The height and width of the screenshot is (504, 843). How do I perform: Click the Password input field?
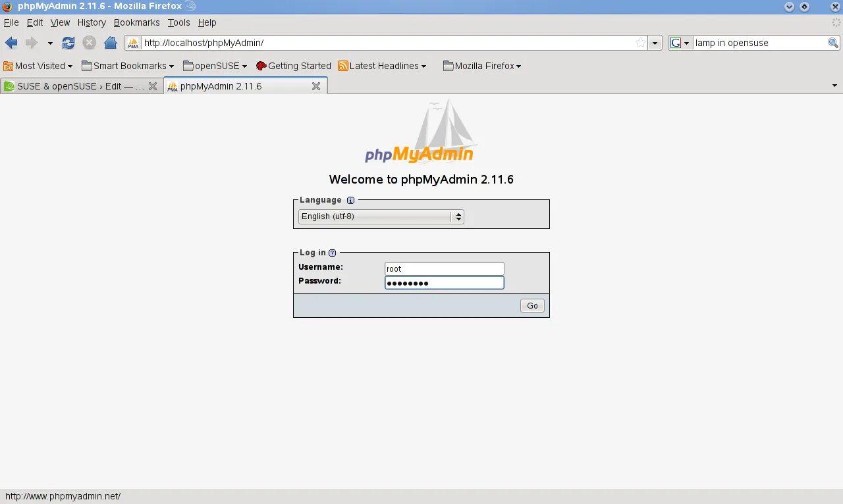445,283
